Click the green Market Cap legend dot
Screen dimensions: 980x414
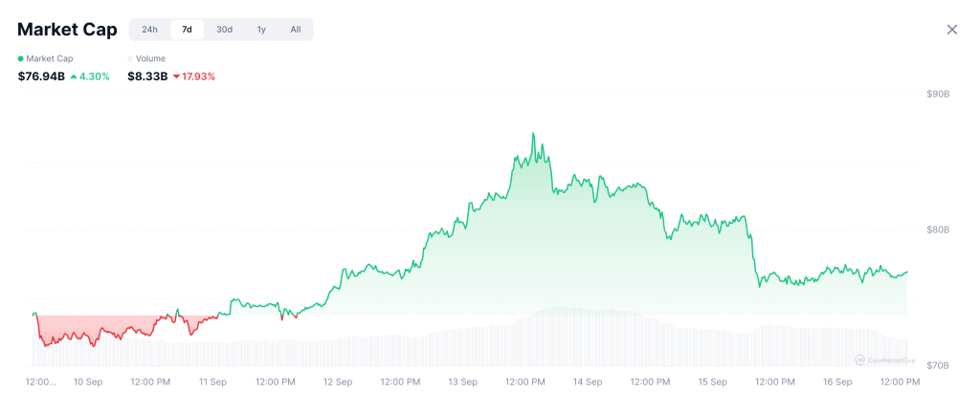coord(21,58)
